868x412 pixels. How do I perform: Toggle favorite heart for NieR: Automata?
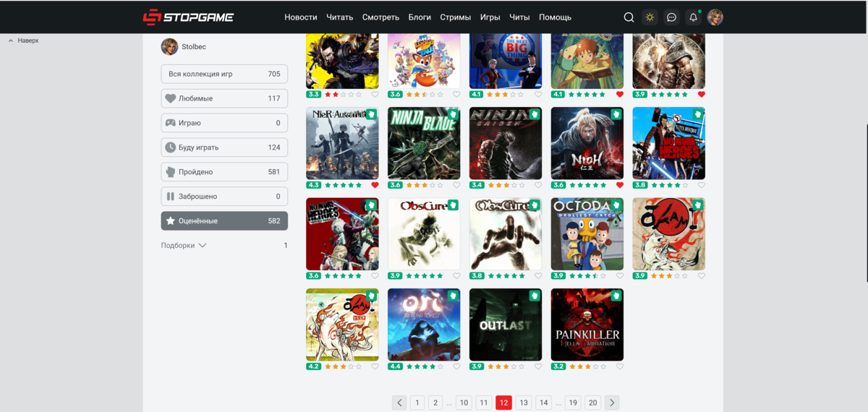click(x=375, y=185)
